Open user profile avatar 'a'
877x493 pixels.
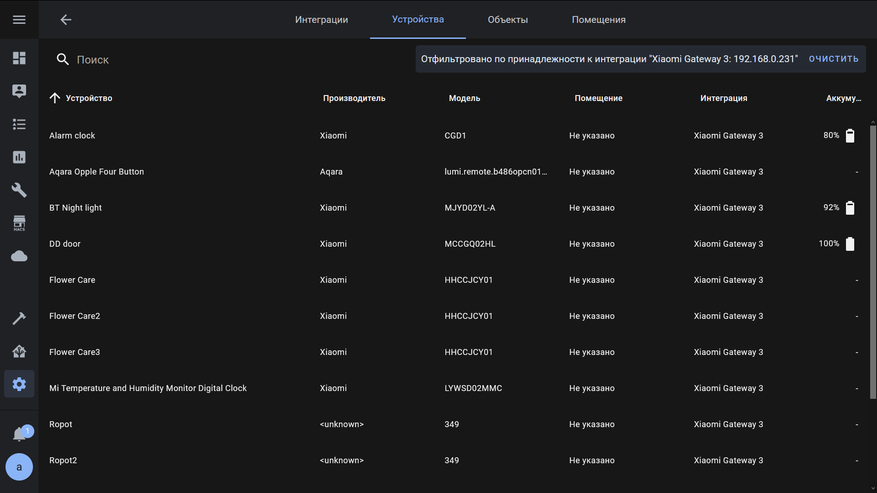pos(19,467)
